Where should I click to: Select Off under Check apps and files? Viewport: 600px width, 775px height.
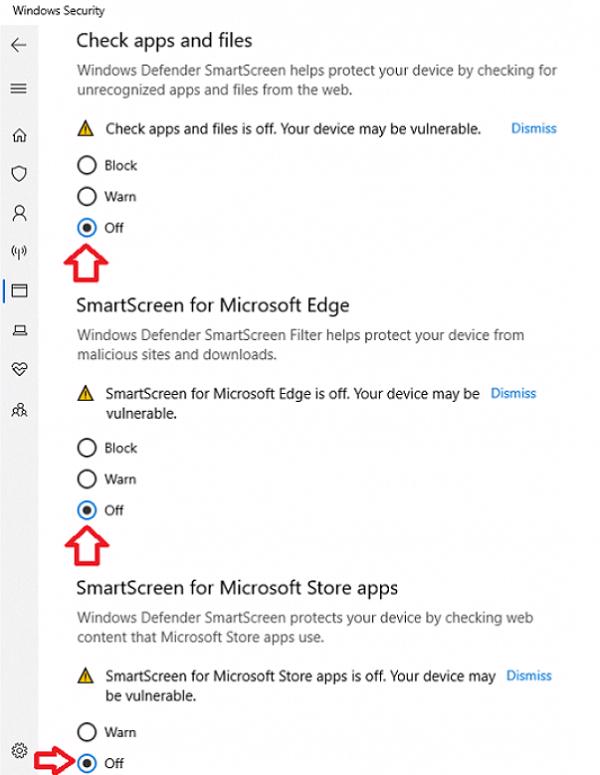(100, 228)
